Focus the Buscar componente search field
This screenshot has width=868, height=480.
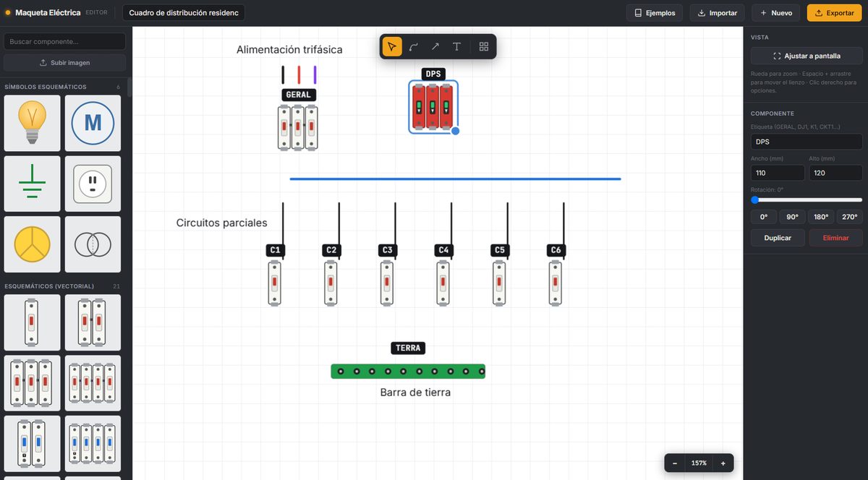tap(64, 41)
